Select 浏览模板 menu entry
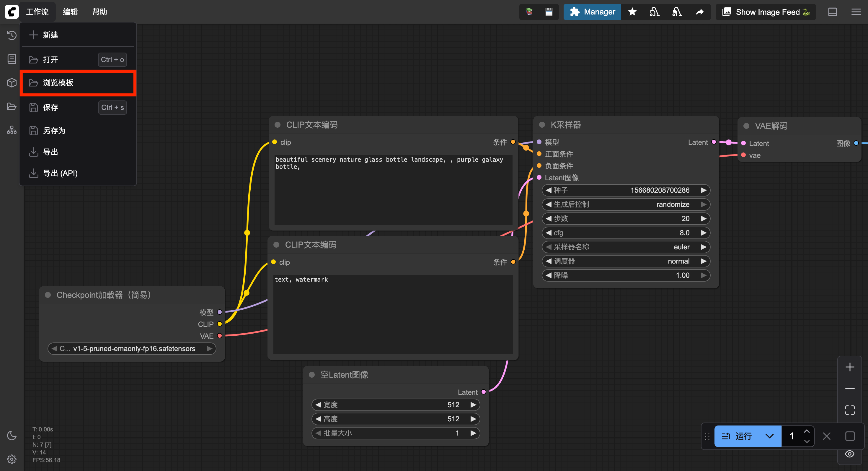868x471 pixels. pos(78,83)
